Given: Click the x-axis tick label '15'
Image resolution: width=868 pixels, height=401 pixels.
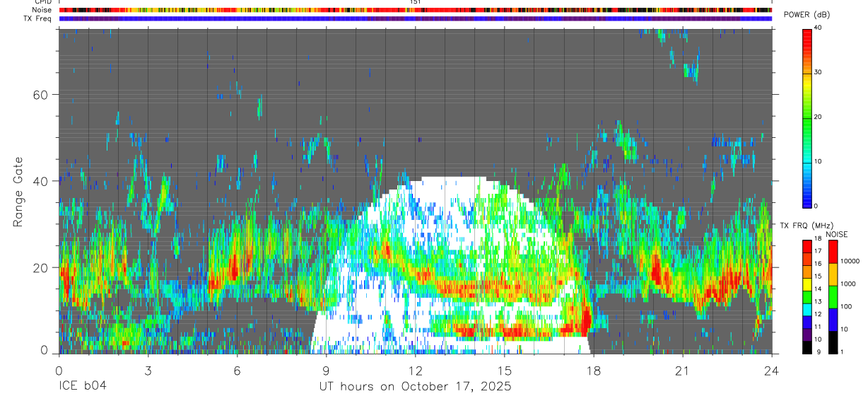Looking at the screenshot, I should tap(505, 371).
